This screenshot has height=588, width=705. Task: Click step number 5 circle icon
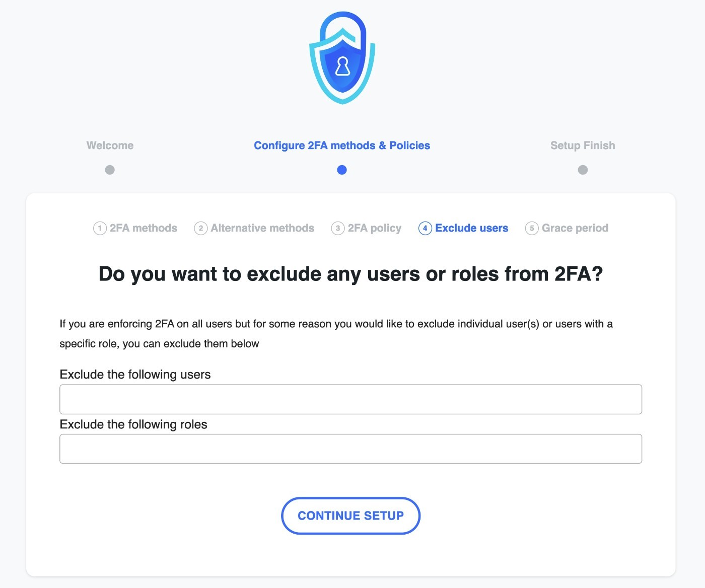pyautogui.click(x=532, y=228)
